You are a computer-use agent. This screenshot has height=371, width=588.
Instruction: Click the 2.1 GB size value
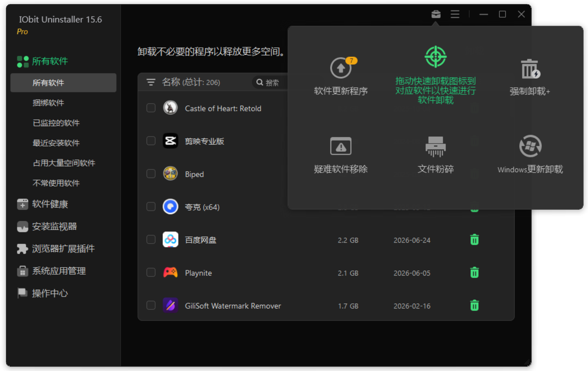pos(348,273)
